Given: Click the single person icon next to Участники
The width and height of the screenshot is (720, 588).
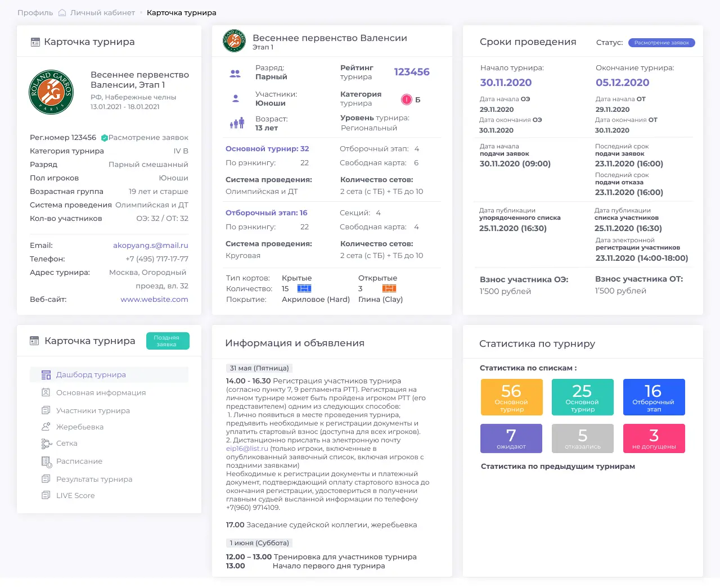Looking at the screenshot, I should click(236, 98).
